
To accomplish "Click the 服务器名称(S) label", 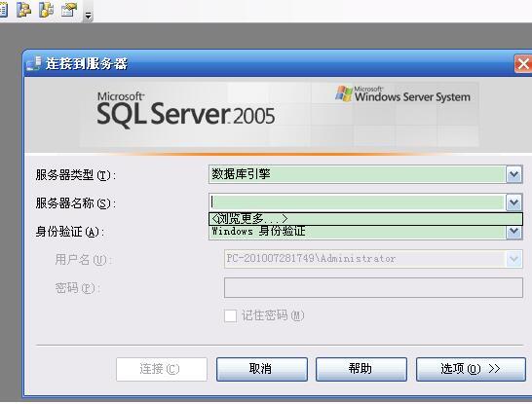I will (x=76, y=203).
